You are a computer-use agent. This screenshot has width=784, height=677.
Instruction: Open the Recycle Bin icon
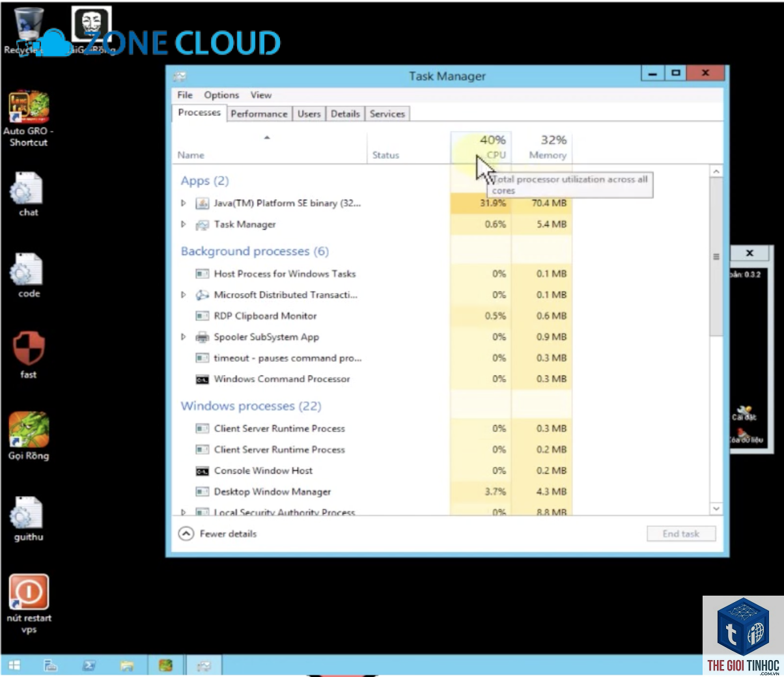tap(27, 30)
